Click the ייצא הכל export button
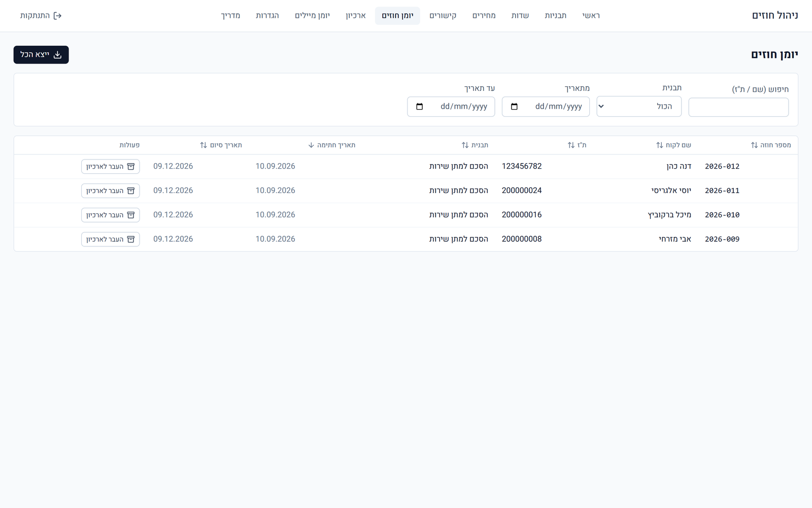The width and height of the screenshot is (812, 508). pos(41,55)
